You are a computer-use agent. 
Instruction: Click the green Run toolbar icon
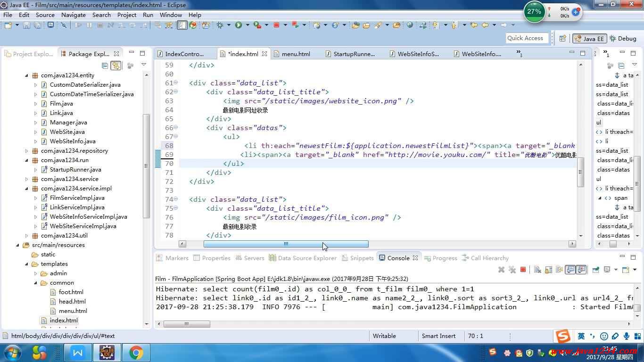pos(239,25)
